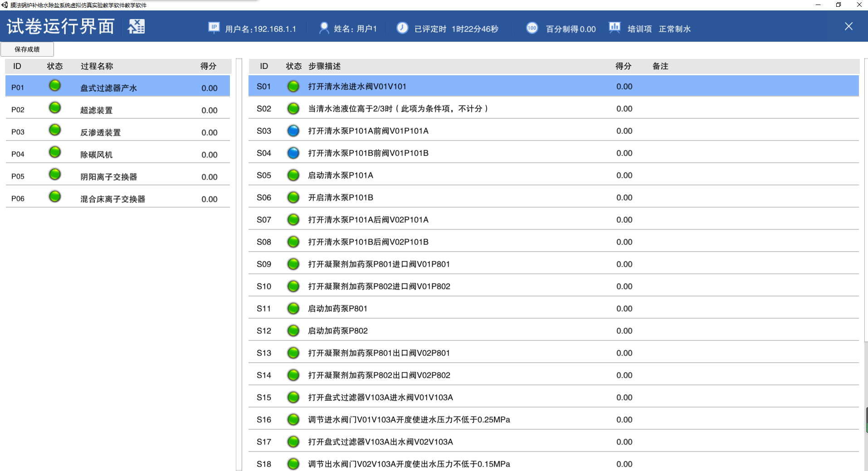Click the green status light of P03
868x471 pixels.
(55, 130)
